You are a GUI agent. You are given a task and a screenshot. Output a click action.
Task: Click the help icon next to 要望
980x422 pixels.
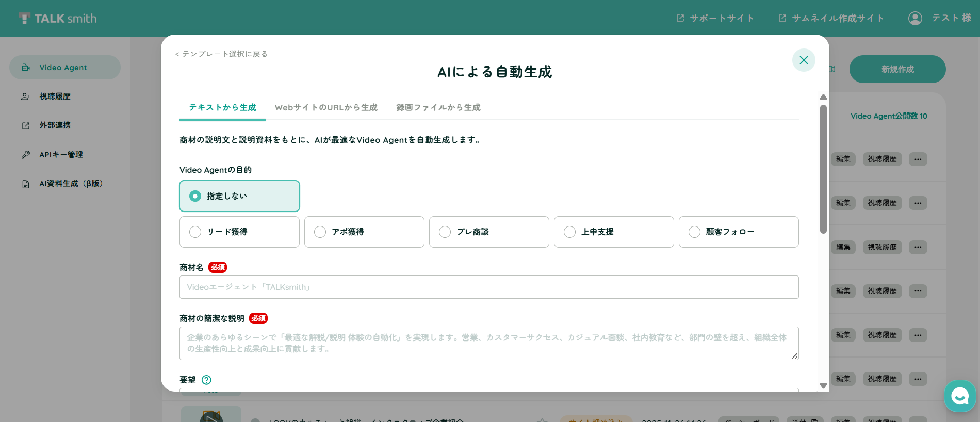[206, 380]
